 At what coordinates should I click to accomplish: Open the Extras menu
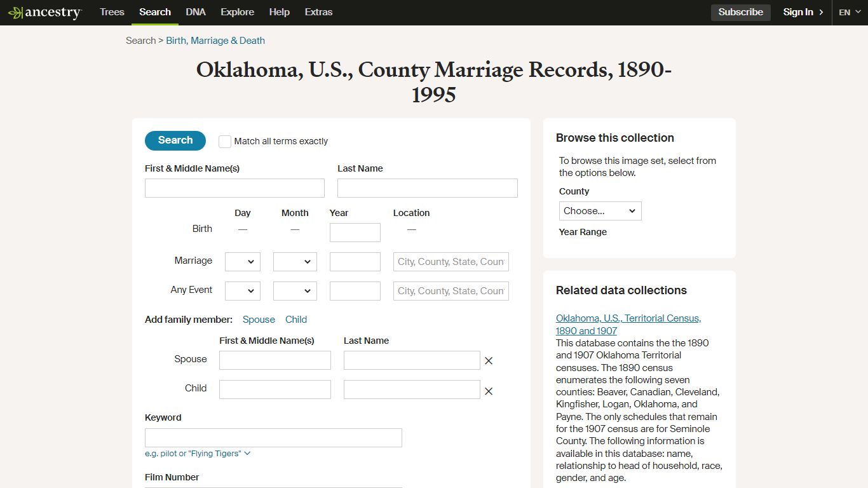318,12
